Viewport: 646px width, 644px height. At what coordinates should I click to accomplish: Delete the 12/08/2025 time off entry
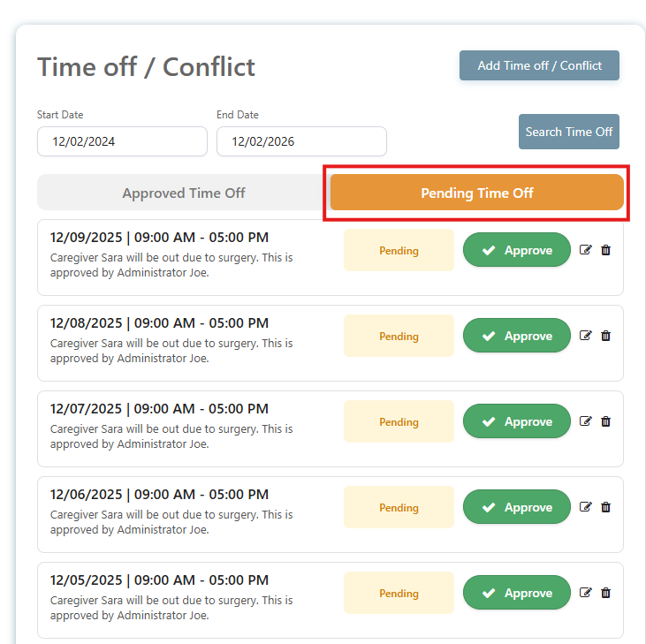tap(605, 336)
